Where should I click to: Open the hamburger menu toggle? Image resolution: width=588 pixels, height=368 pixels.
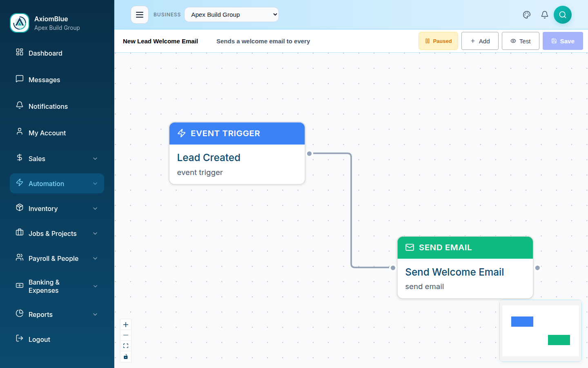(x=140, y=15)
